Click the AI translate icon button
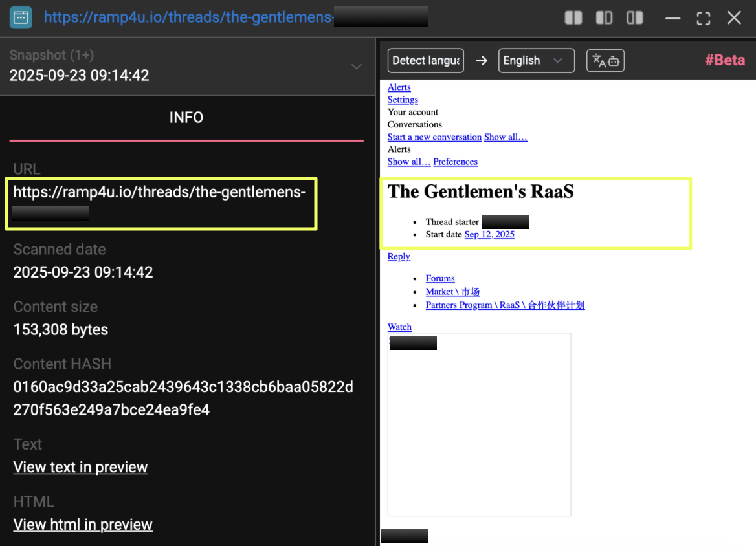The image size is (756, 546). [x=605, y=61]
